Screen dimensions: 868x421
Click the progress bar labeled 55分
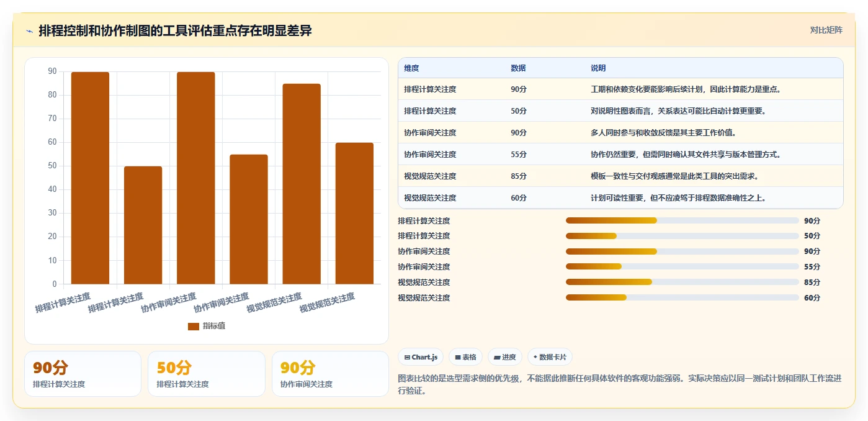(x=682, y=267)
